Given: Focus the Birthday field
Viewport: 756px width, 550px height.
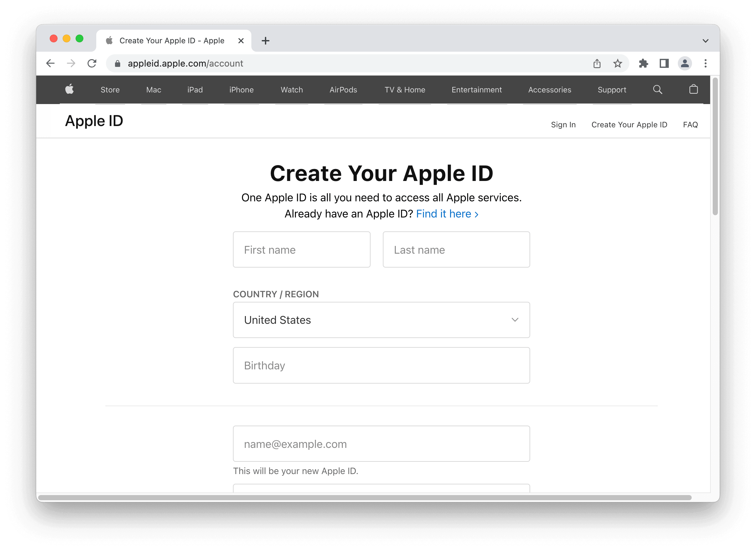Looking at the screenshot, I should pyautogui.click(x=381, y=366).
